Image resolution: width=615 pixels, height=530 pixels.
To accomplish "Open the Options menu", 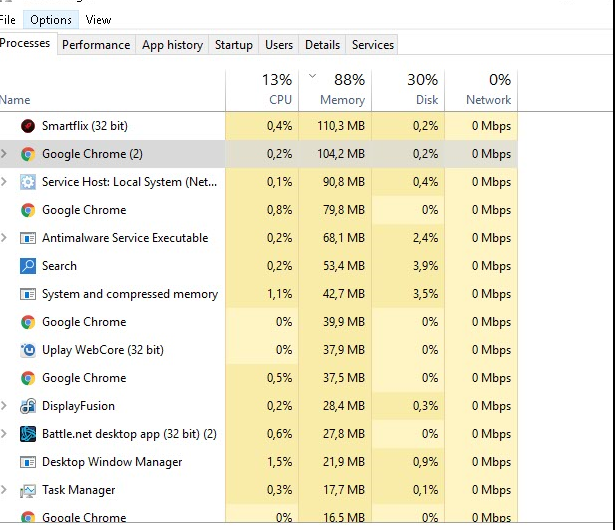I will coord(51,20).
